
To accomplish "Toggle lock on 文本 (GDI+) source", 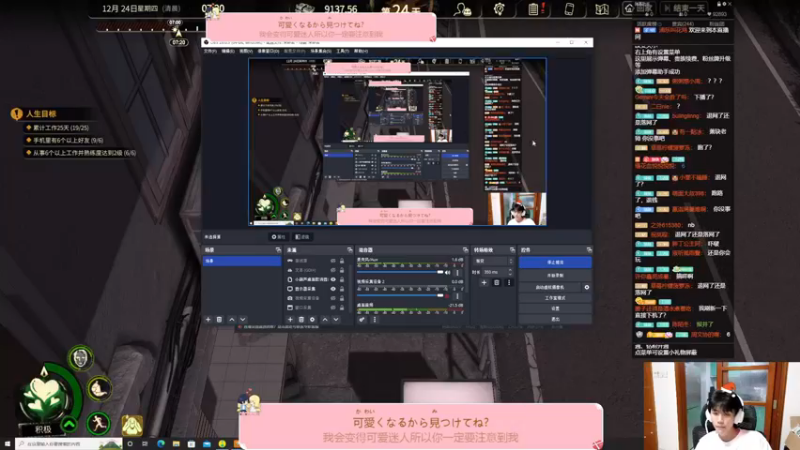I will click(x=342, y=270).
